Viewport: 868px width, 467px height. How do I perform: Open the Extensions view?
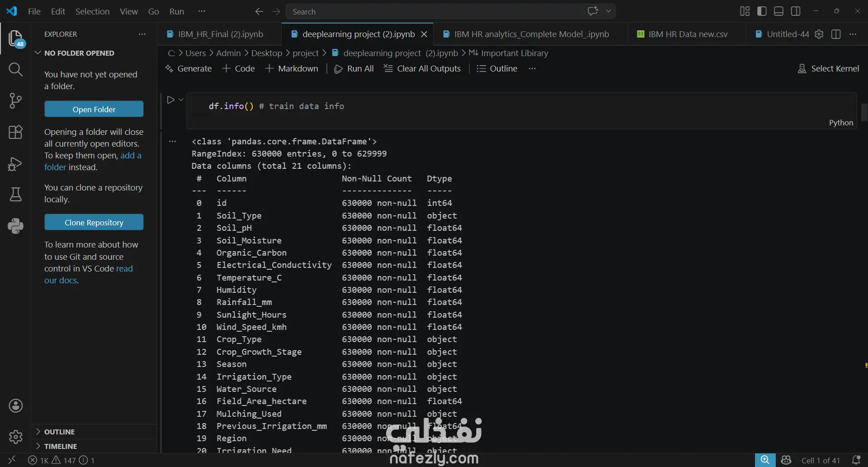click(x=15, y=132)
